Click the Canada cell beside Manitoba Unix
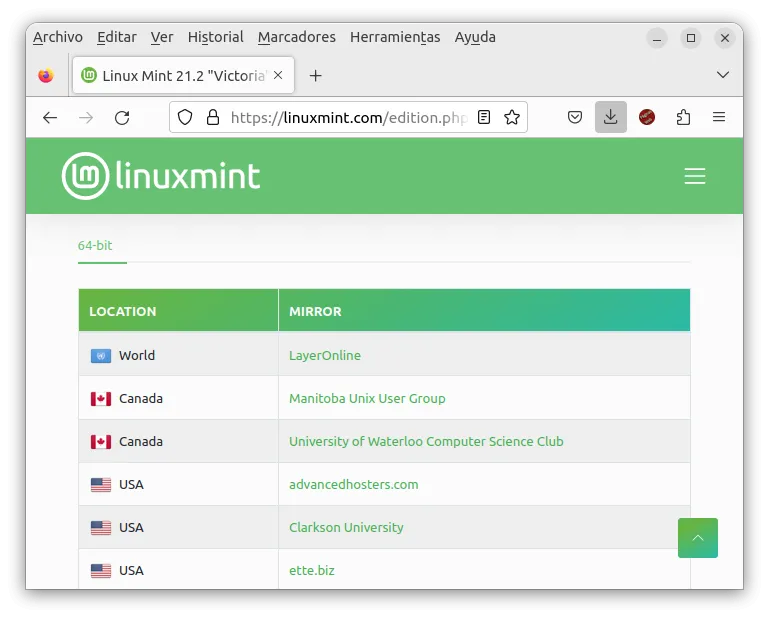Screen dimensions: 769x618 pyautogui.click(x=178, y=398)
